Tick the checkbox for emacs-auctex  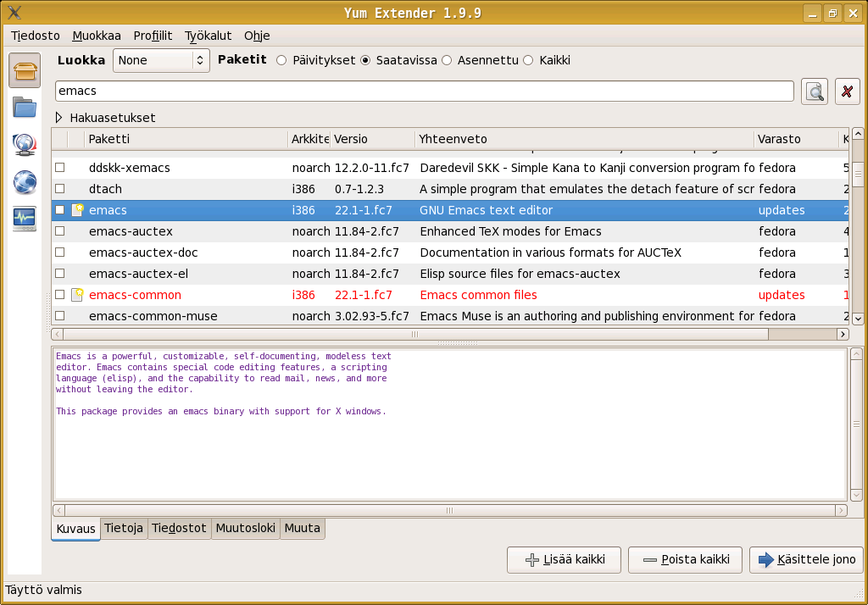click(x=60, y=231)
